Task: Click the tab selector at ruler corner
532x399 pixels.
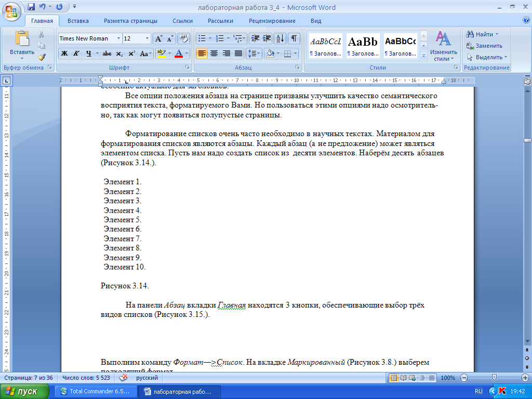Action: click(x=6, y=81)
